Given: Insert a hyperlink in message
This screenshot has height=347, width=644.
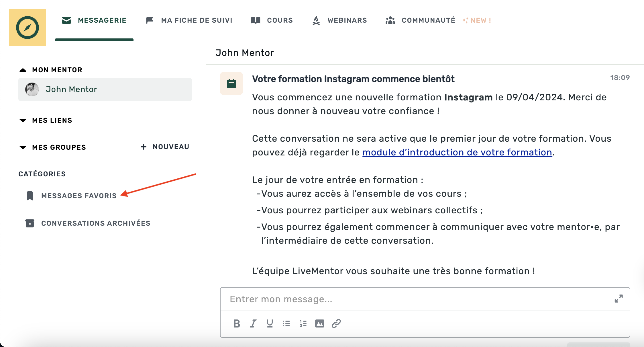Looking at the screenshot, I should [336, 323].
